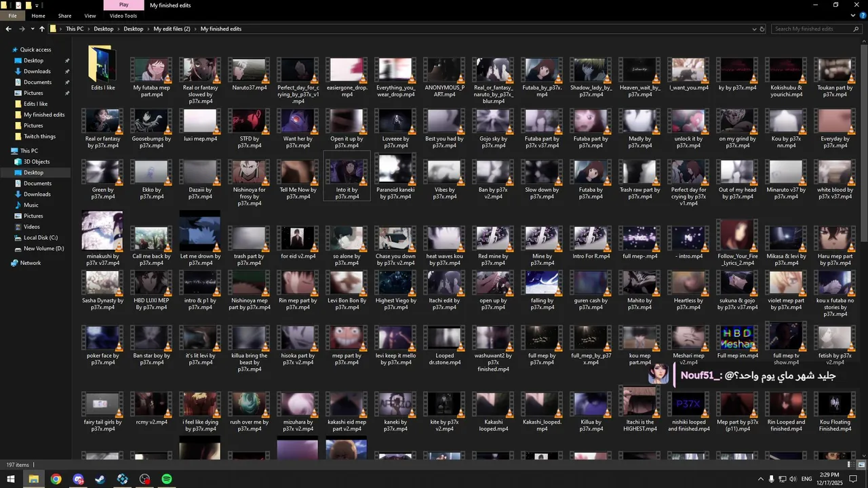The height and width of the screenshot is (488, 868).
Task: Click Properties quick access toolbar icon
Action: pos(18,5)
